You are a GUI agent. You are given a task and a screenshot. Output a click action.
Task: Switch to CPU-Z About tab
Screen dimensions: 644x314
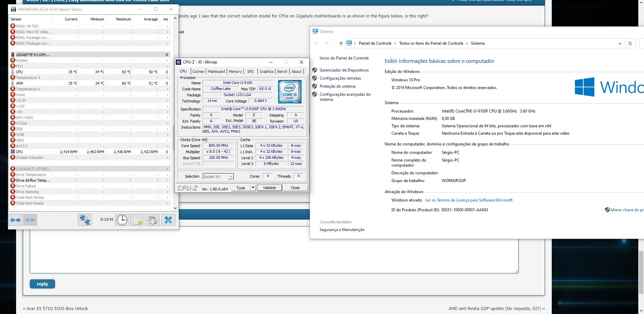[x=297, y=72]
